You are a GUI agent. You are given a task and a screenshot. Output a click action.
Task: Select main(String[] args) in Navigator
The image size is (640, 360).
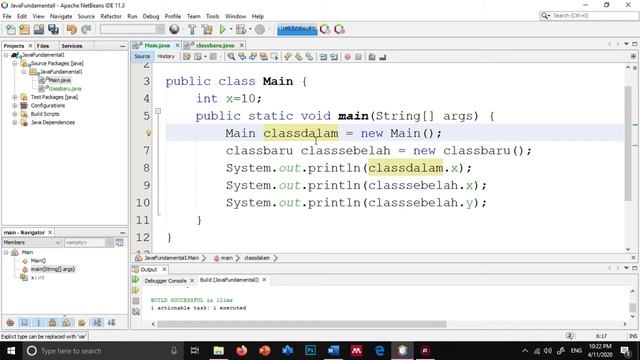[x=53, y=269]
